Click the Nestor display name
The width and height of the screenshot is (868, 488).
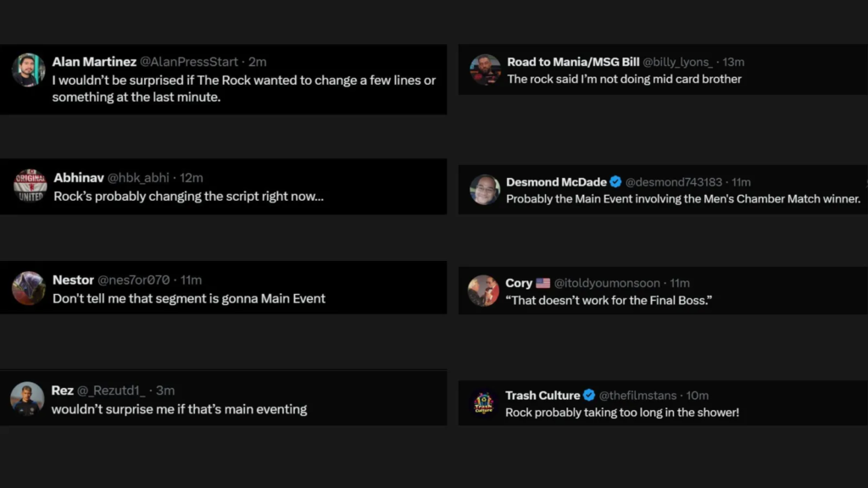click(73, 280)
